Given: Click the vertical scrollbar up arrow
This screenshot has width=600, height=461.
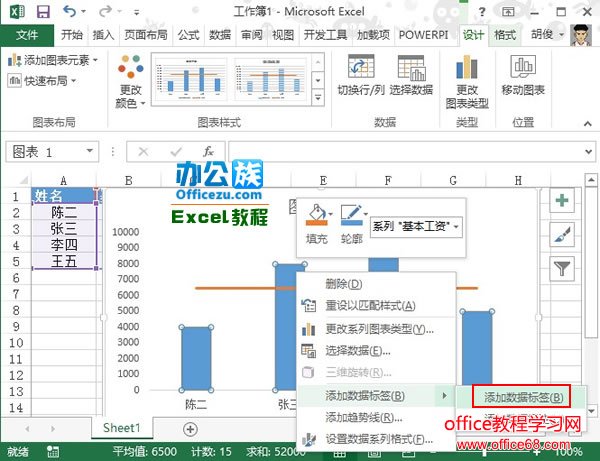Looking at the screenshot, I should (591, 179).
